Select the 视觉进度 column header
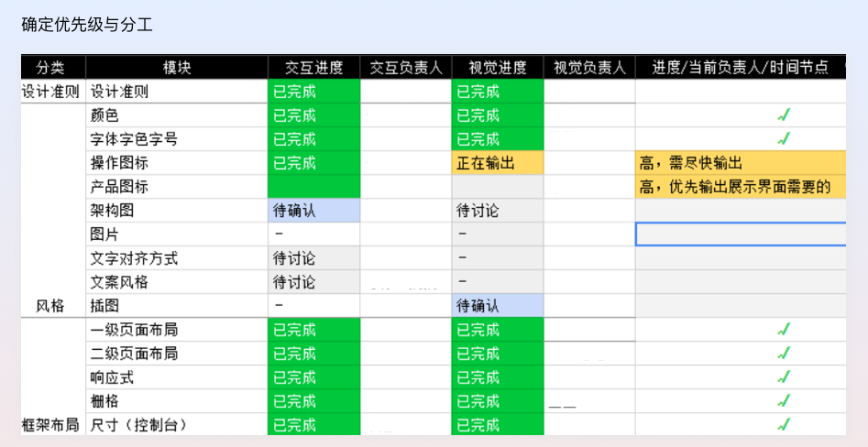Image resolution: width=868 pixels, height=447 pixels. [x=498, y=67]
